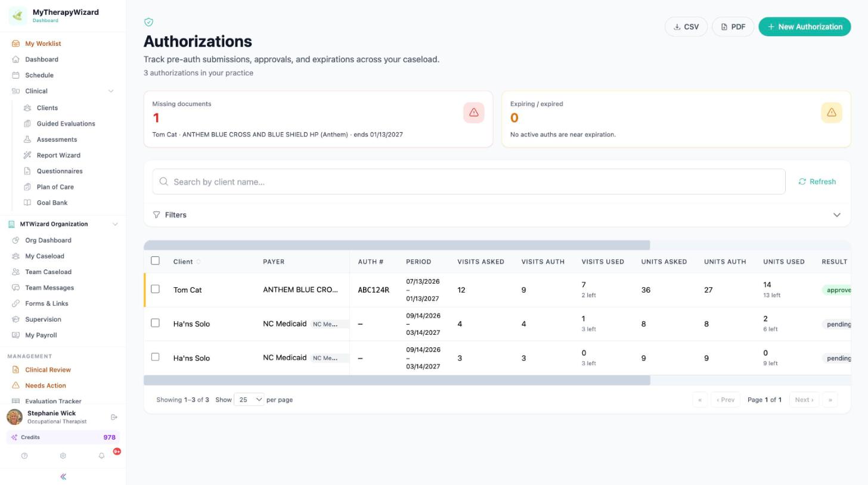
Task: Open the per page count dropdown
Action: pos(249,400)
